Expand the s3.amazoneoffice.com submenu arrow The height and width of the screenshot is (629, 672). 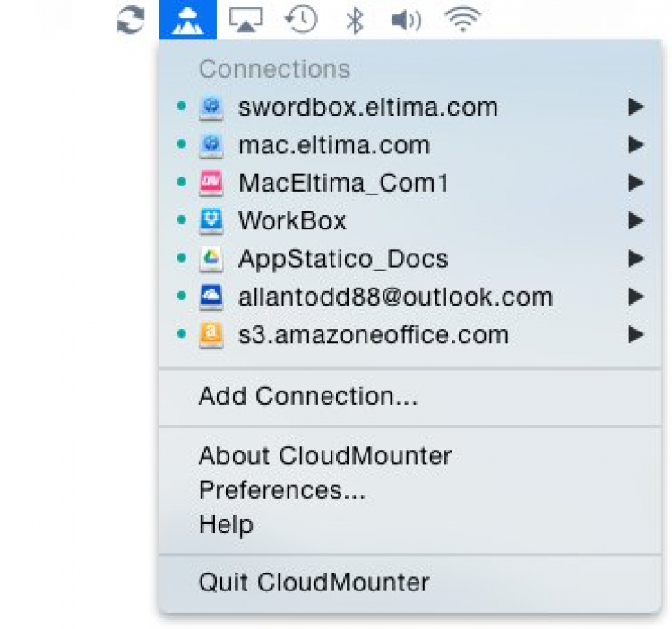coord(636,334)
